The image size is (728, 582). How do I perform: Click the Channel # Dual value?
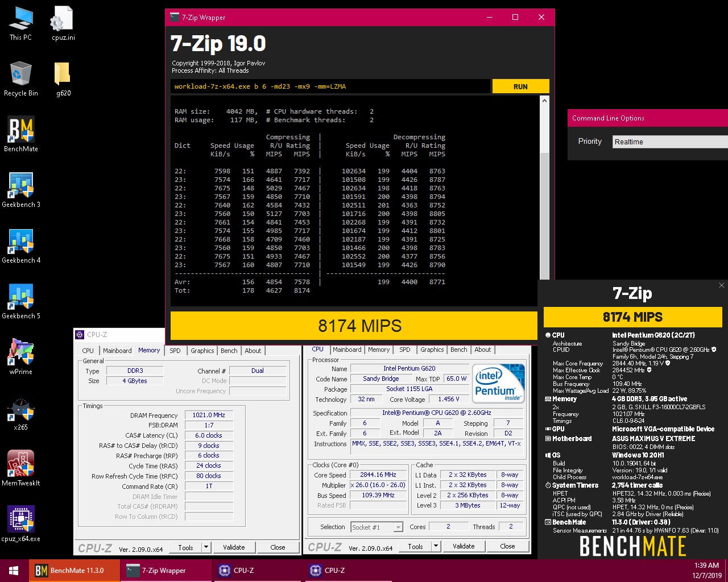click(258, 371)
